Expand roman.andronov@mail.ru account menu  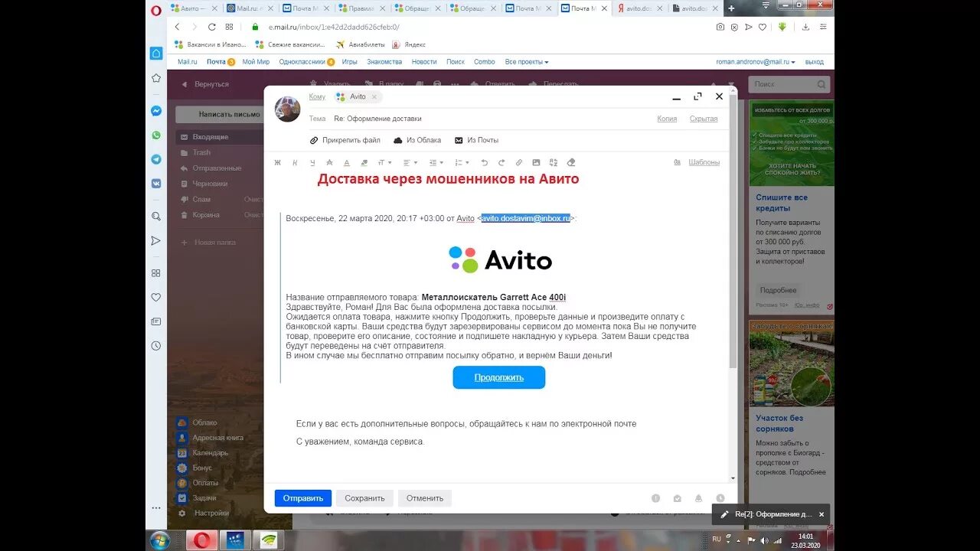tap(755, 62)
